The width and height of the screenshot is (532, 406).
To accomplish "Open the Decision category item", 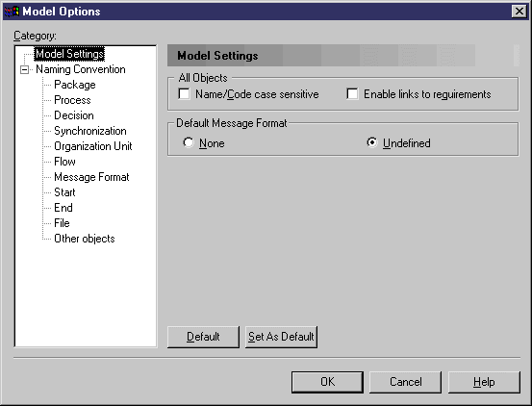I will point(74,115).
